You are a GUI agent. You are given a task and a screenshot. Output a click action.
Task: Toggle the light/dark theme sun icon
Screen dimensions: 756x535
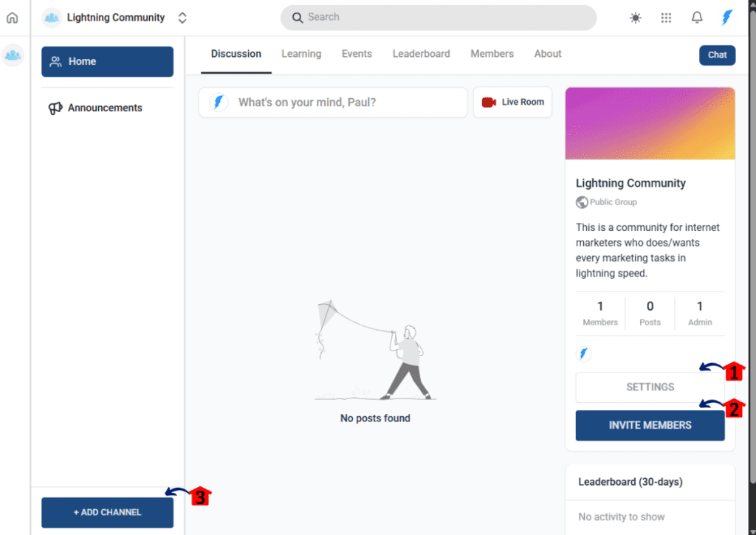click(x=635, y=17)
